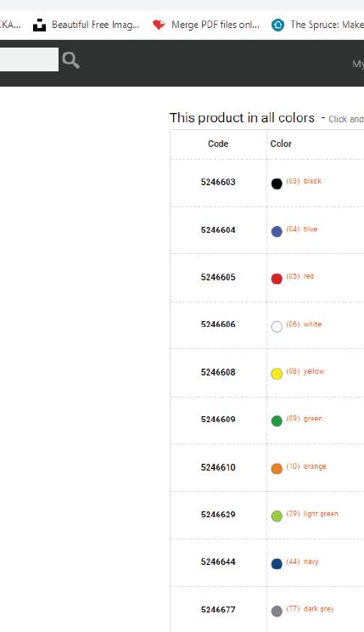
Task: Select product code 5246606 cell
Action: tap(218, 325)
